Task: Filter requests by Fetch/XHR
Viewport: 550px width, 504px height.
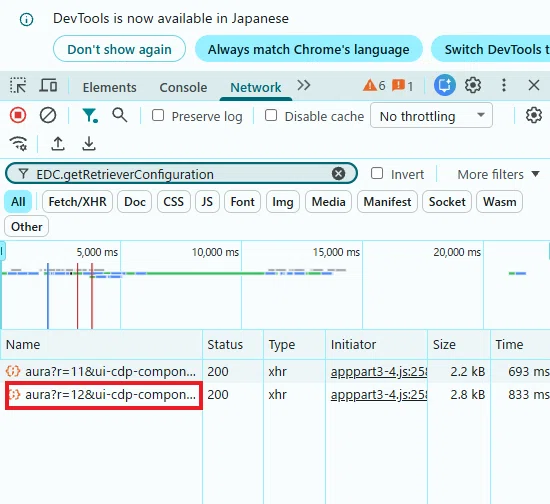Action: coord(77,202)
